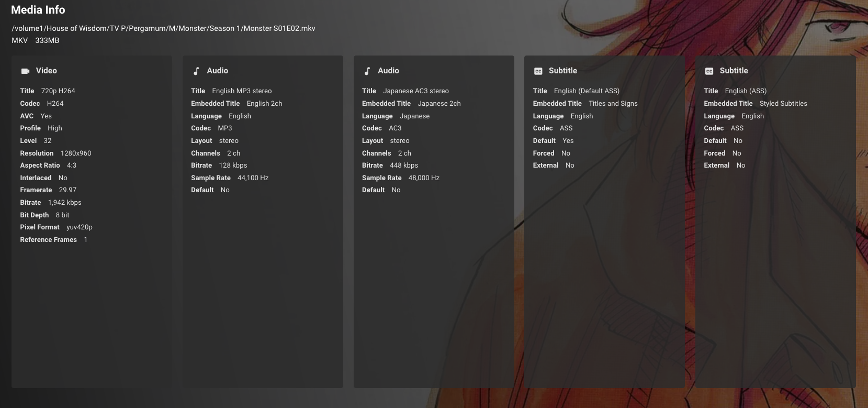Click the Titles and Signs embedded title
The height and width of the screenshot is (408, 868).
coord(613,104)
